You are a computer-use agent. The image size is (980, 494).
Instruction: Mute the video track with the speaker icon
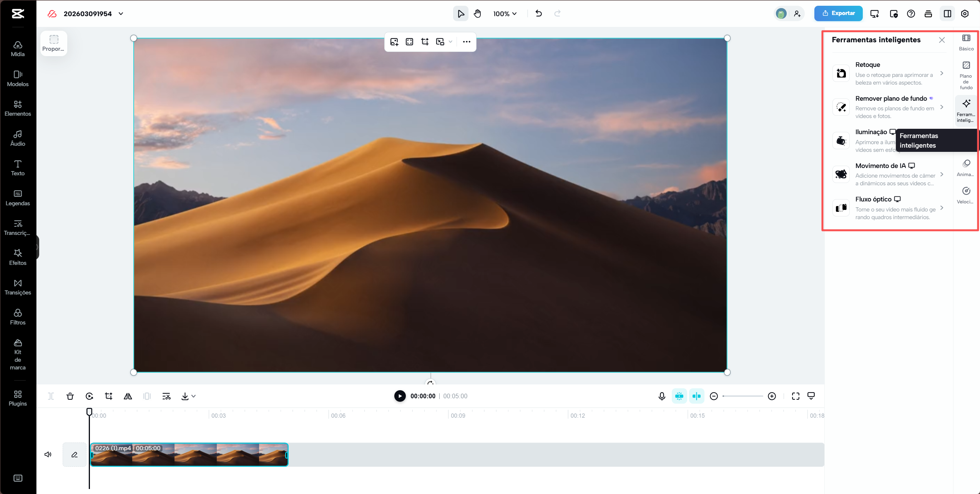pyautogui.click(x=48, y=454)
